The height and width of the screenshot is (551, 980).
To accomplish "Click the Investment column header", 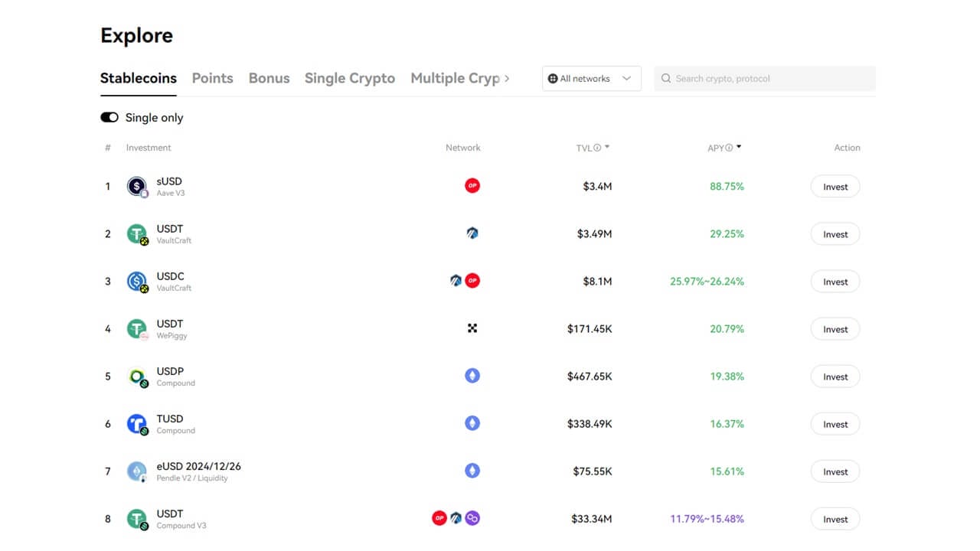I will pos(149,148).
